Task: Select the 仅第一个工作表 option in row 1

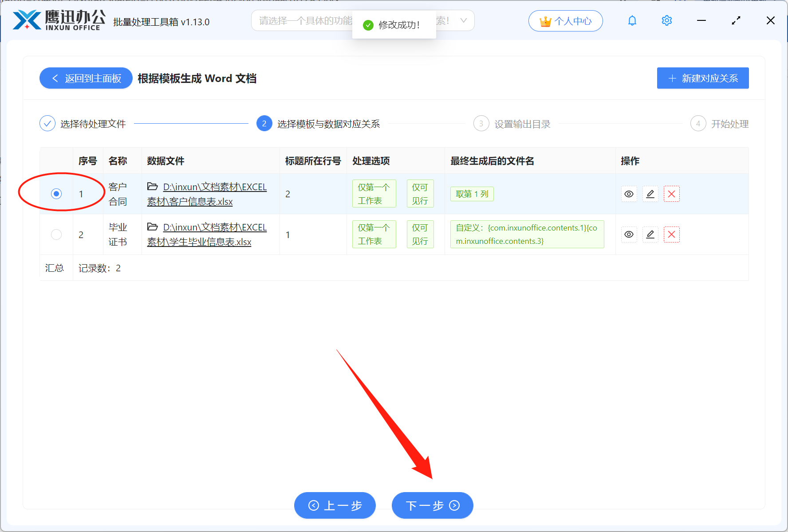Action: 374,194
